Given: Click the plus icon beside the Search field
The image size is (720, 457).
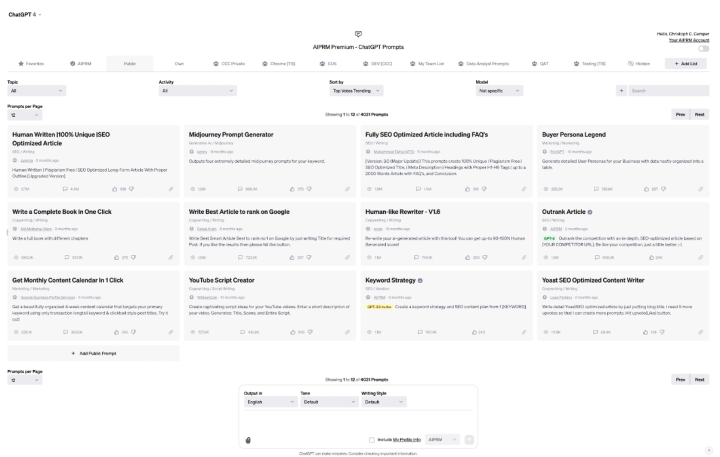Looking at the screenshot, I should click(x=621, y=90).
